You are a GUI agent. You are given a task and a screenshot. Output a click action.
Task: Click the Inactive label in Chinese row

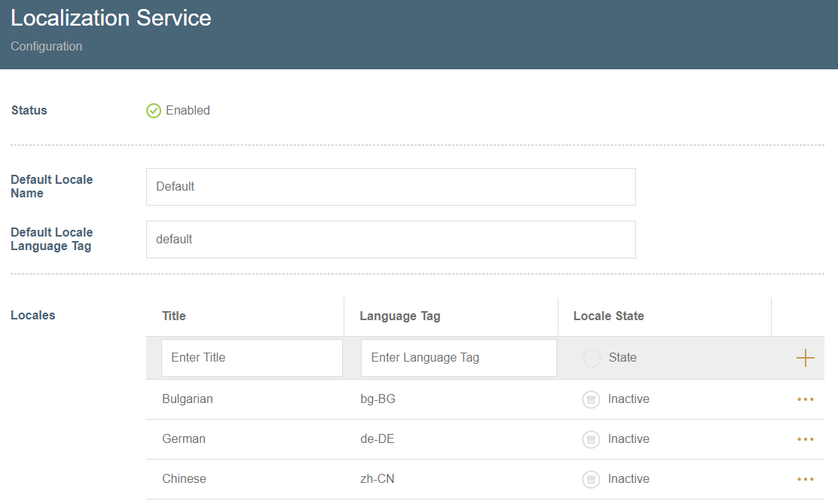pos(628,479)
